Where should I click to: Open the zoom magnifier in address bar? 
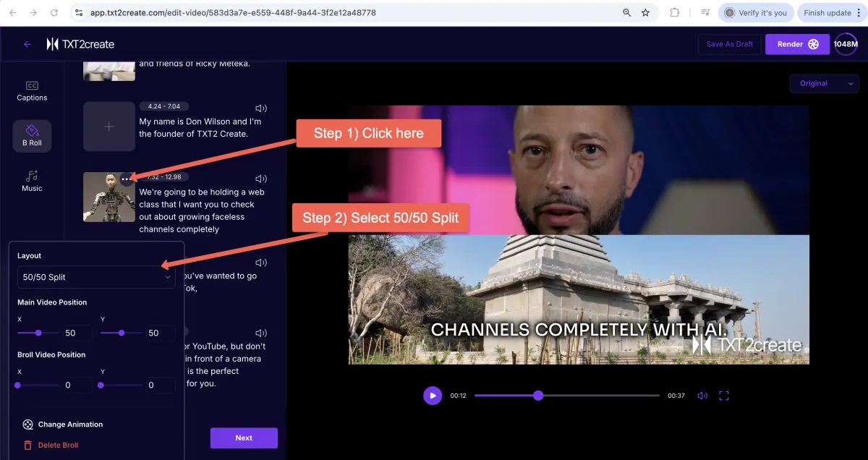click(x=626, y=13)
